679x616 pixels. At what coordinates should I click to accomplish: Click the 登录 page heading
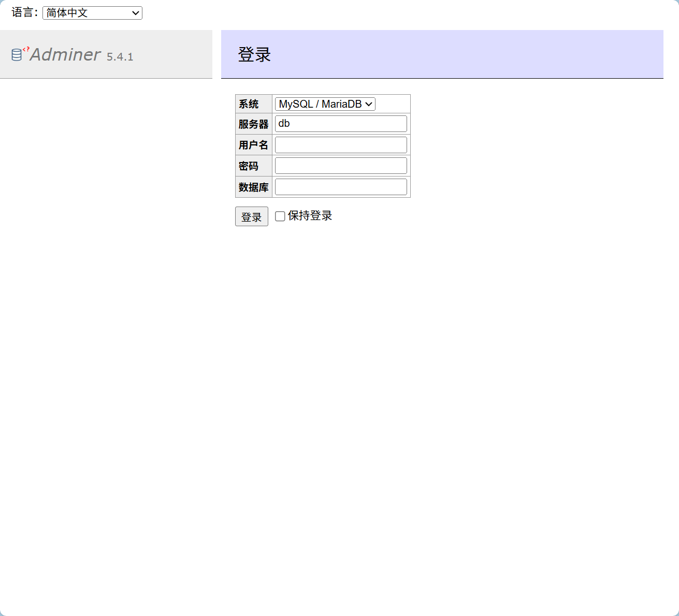coord(254,54)
